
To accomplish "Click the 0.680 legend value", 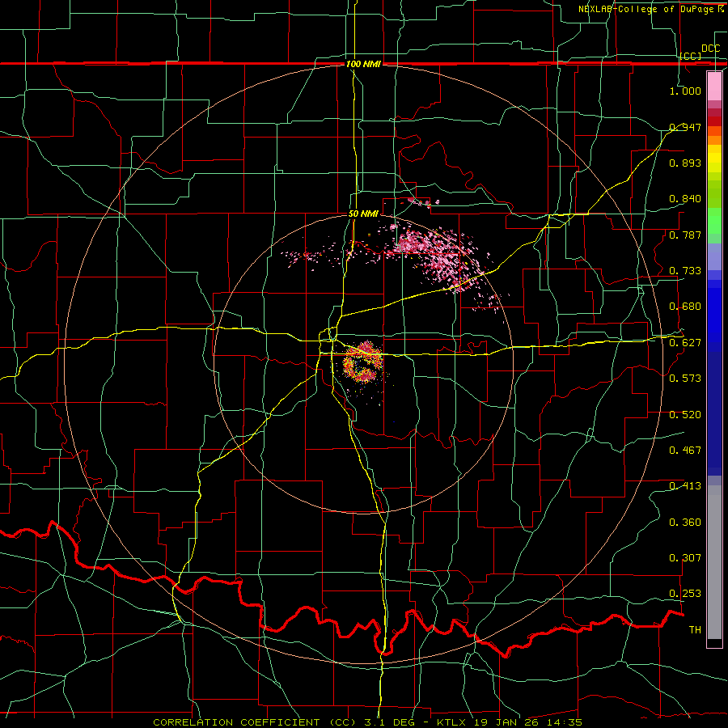I will (685, 307).
